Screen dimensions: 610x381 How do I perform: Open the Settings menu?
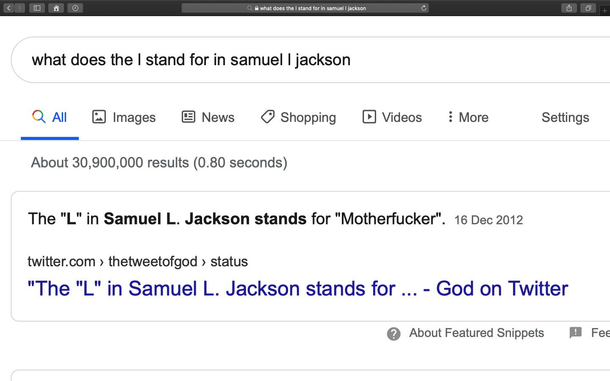[565, 117]
